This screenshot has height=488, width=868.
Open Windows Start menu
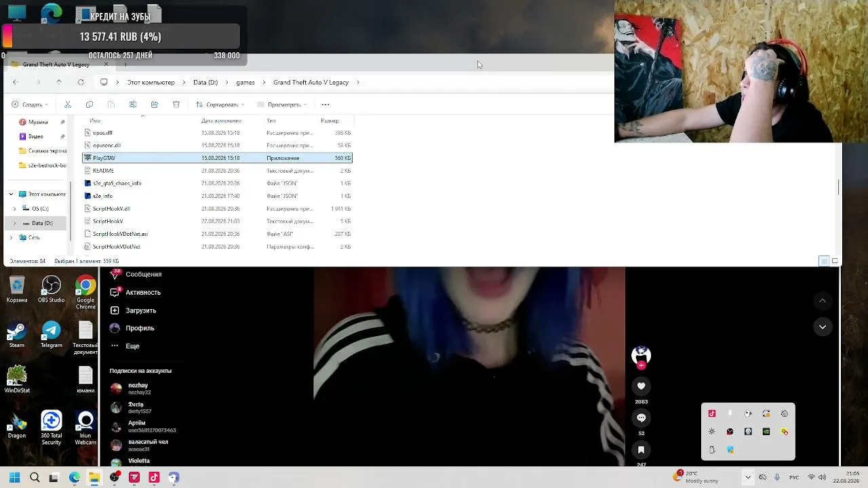(x=14, y=477)
